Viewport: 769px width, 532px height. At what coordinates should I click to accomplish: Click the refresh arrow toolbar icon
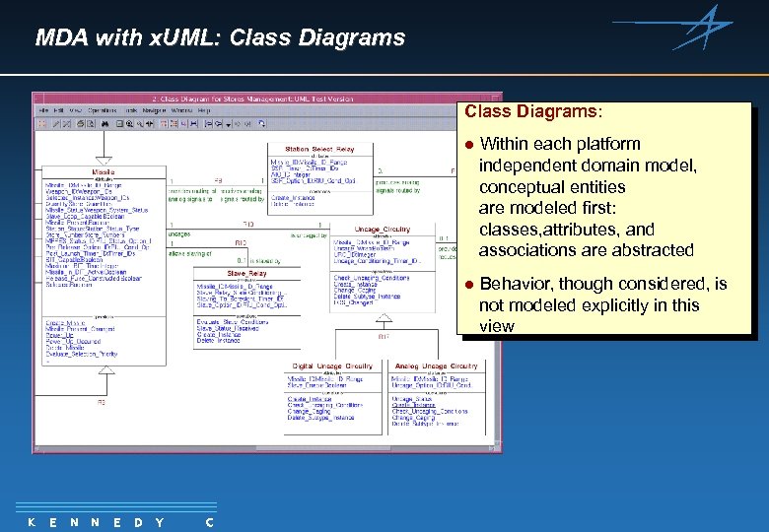[262, 123]
